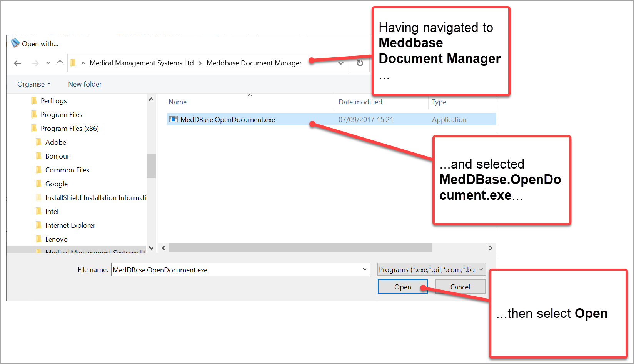Click the PerfLogs folder icon
This screenshot has height=364, width=634.
pyautogui.click(x=34, y=100)
